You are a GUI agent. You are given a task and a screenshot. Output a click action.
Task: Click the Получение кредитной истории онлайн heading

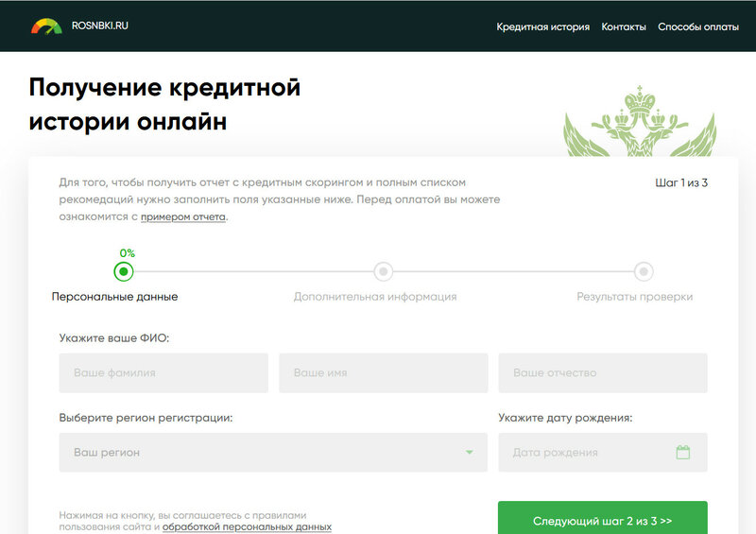tap(164, 104)
